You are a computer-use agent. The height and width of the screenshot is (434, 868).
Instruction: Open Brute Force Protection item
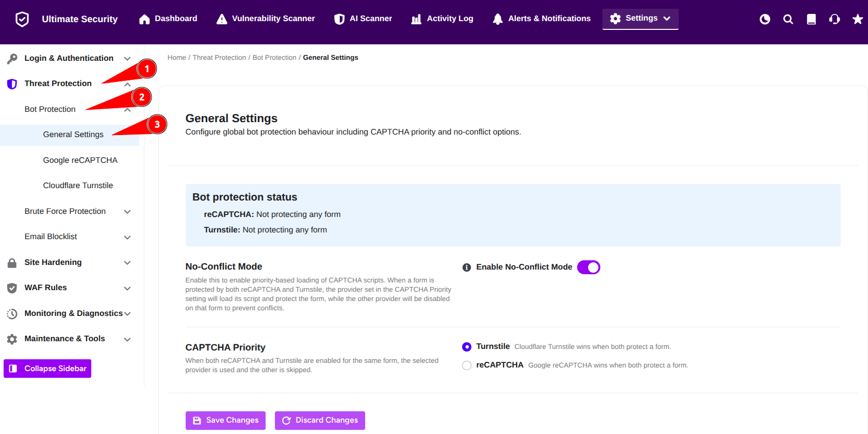click(65, 211)
